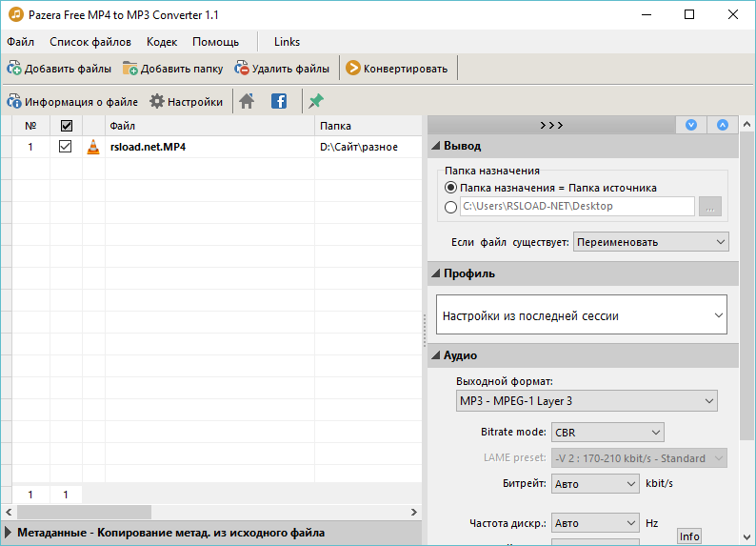756x546 pixels.
Task: Open the Output format MP3 dropdown
Action: [x=587, y=401]
